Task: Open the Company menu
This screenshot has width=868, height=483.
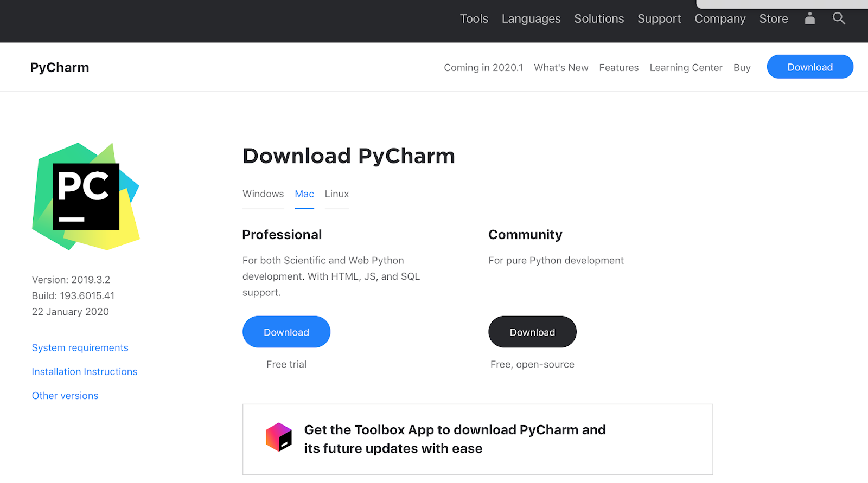Action: [x=719, y=18]
